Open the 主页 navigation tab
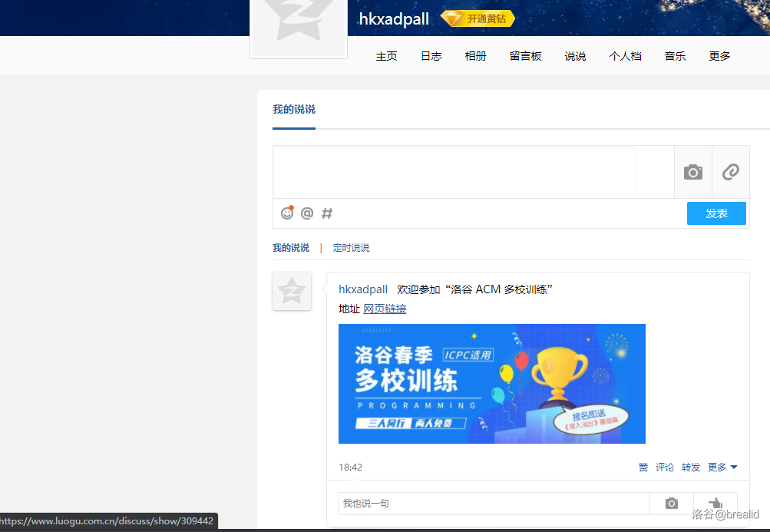The width and height of the screenshot is (770, 532). (x=386, y=56)
